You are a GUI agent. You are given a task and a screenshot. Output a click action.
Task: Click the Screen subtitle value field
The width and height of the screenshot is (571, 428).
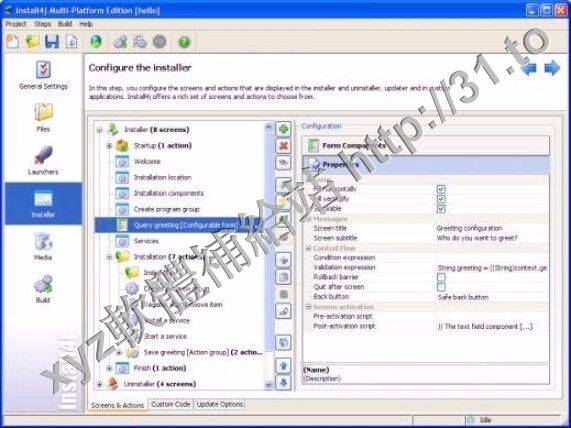(492, 238)
